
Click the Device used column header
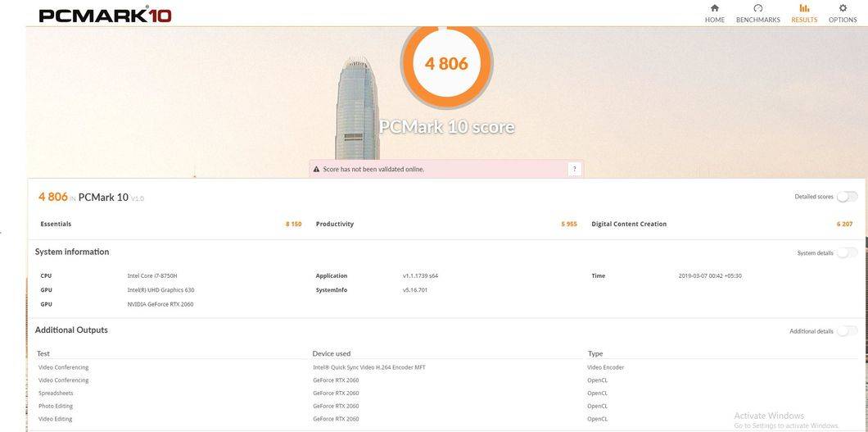click(331, 353)
